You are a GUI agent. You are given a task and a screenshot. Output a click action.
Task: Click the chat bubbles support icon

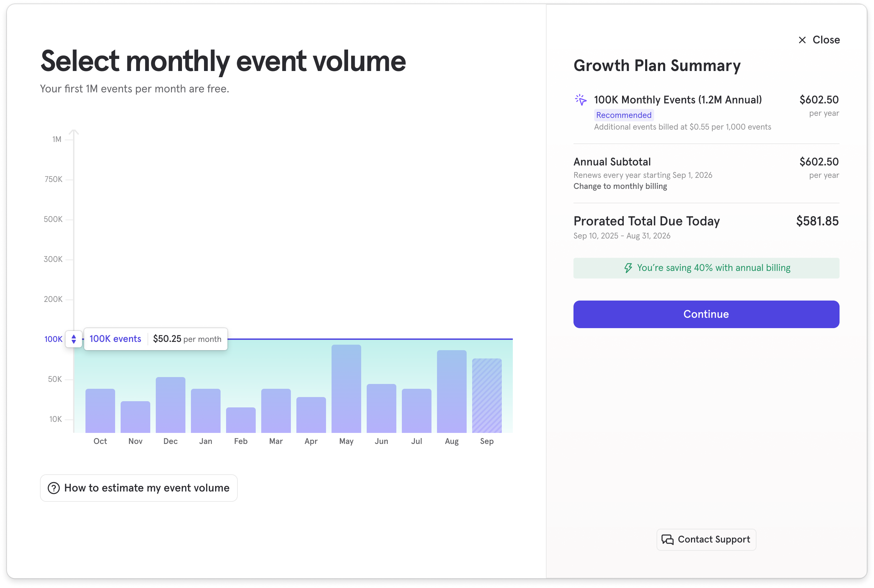coord(668,540)
